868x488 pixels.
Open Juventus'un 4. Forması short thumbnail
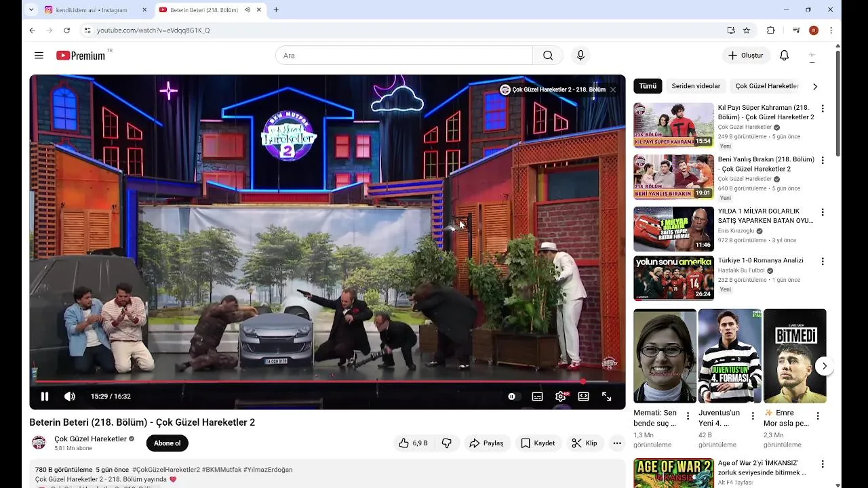[730, 356]
